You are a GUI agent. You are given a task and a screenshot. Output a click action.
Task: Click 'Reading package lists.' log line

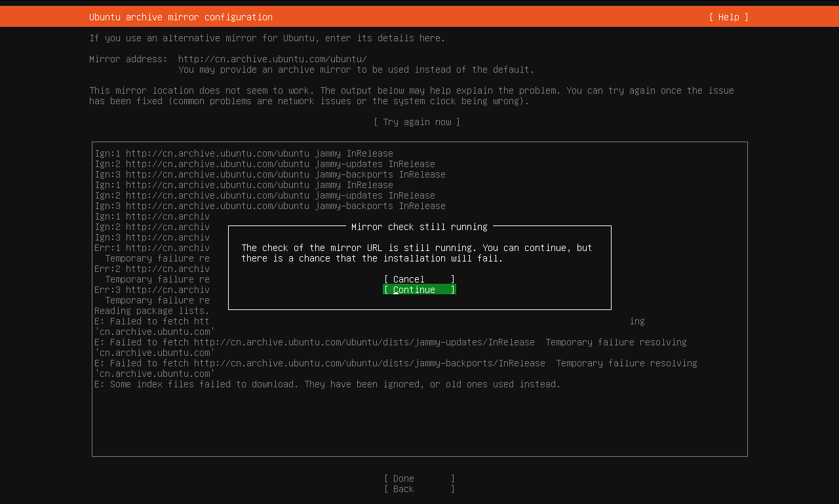pyautogui.click(x=152, y=311)
